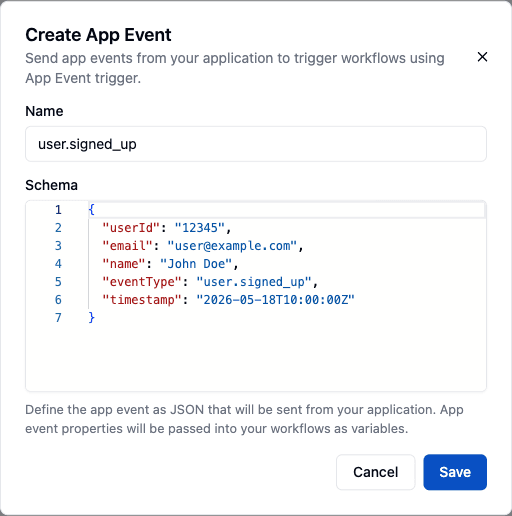
Task: Click the "12345" value in schema
Action: (x=200, y=228)
